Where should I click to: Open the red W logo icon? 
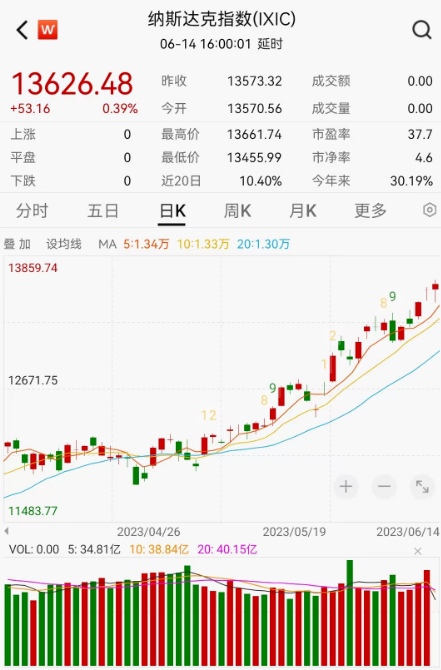pos(47,30)
